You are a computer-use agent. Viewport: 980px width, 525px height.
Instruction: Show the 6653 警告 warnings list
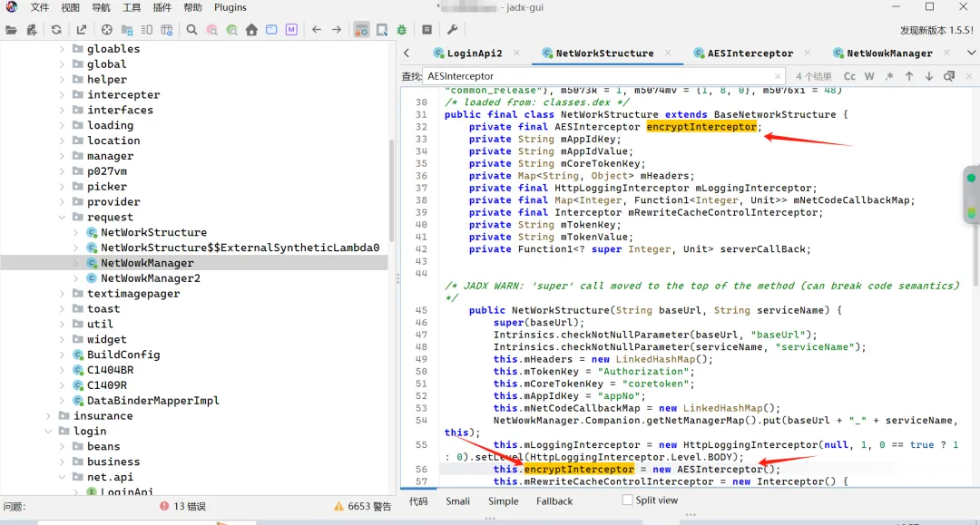[362, 506]
